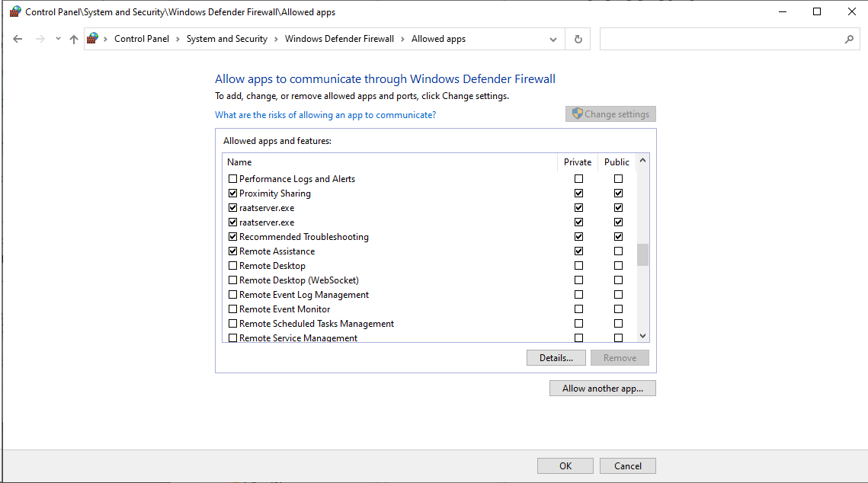This screenshot has height=483, width=868.
Task: Enable the Remote Desktop checkbox
Action: [x=233, y=266]
